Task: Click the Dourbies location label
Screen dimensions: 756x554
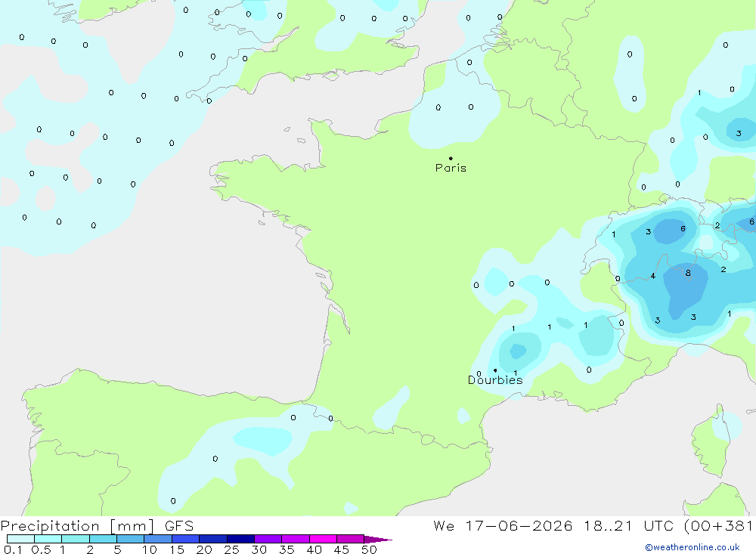Action: pyautogui.click(x=495, y=380)
